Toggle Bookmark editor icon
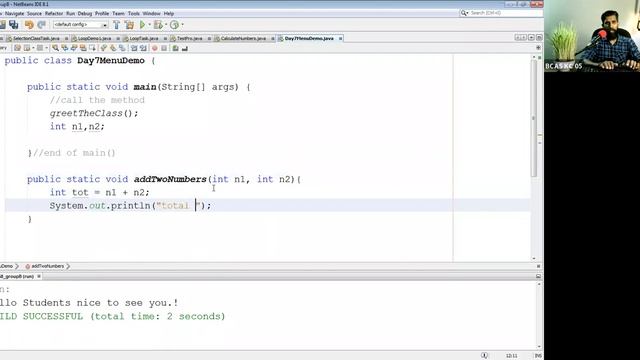The width and height of the screenshot is (640, 360). (x=122, y=48)
